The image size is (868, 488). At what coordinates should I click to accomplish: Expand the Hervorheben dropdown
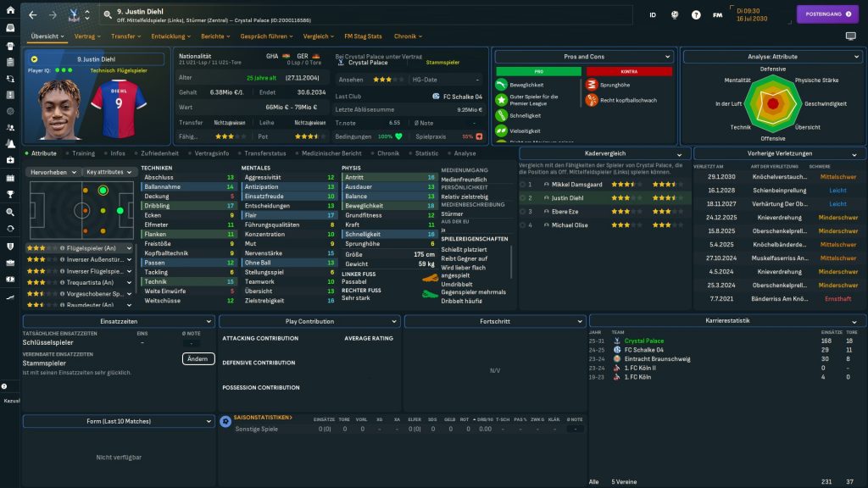tap(52, 172)
